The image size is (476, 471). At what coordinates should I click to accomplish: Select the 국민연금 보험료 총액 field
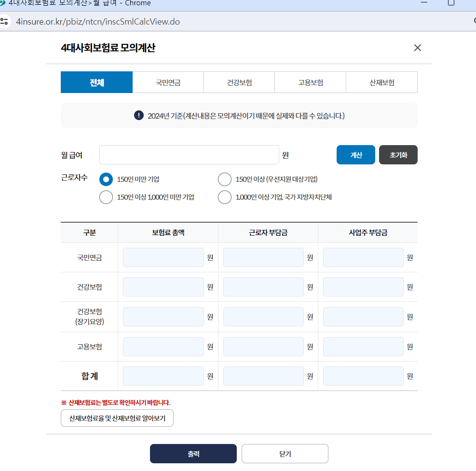click(163, 257)
